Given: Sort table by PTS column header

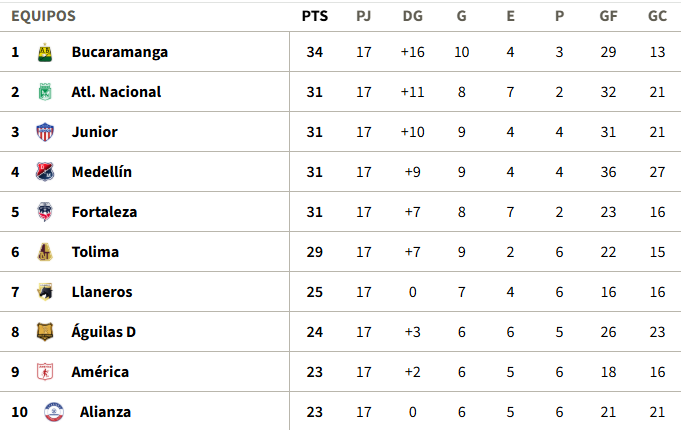Looking at the screenshot, I should (315, 16).
